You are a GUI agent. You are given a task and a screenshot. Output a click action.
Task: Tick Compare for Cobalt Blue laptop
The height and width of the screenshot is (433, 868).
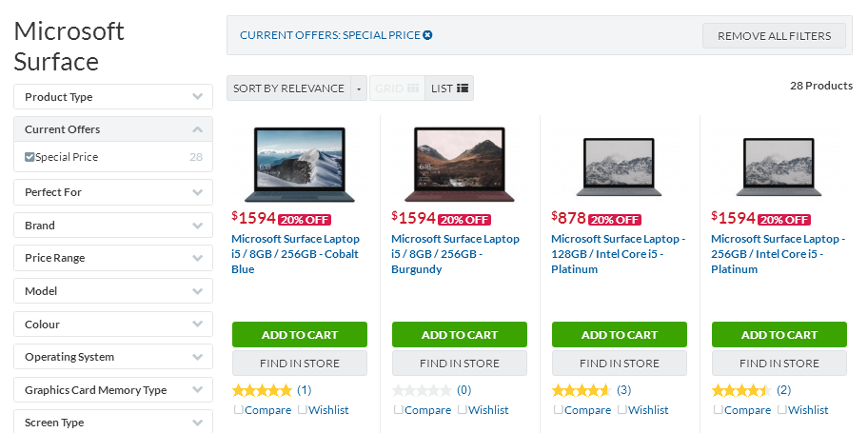point(238,410)
